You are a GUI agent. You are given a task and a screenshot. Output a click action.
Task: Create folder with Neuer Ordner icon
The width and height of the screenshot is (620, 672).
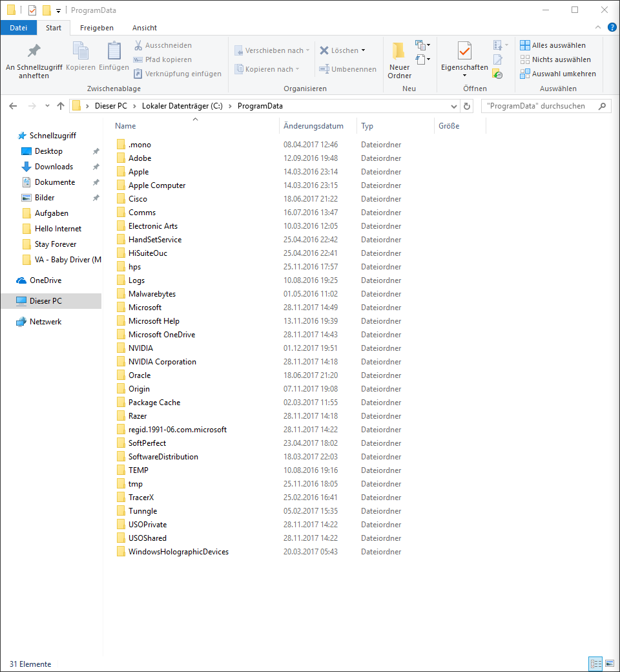tap(399, 50)
